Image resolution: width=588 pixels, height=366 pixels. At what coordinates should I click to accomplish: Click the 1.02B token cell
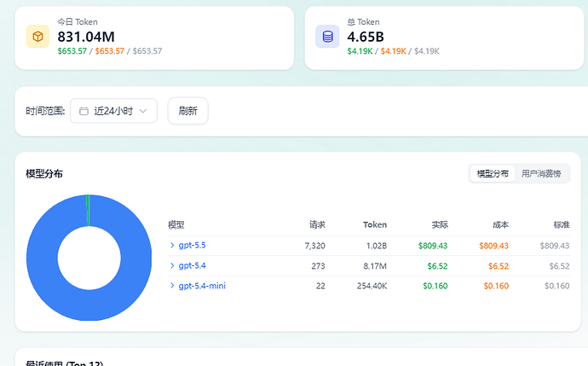pos(377,246)
